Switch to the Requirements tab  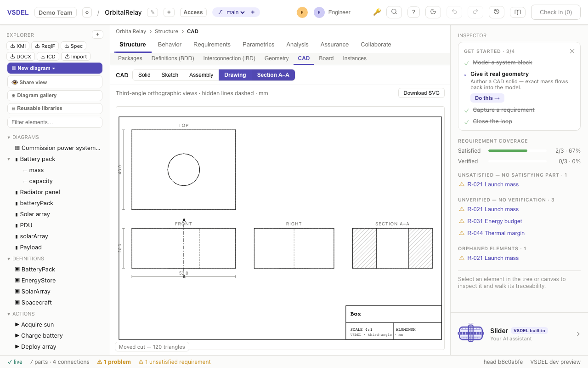click(212, 45)
